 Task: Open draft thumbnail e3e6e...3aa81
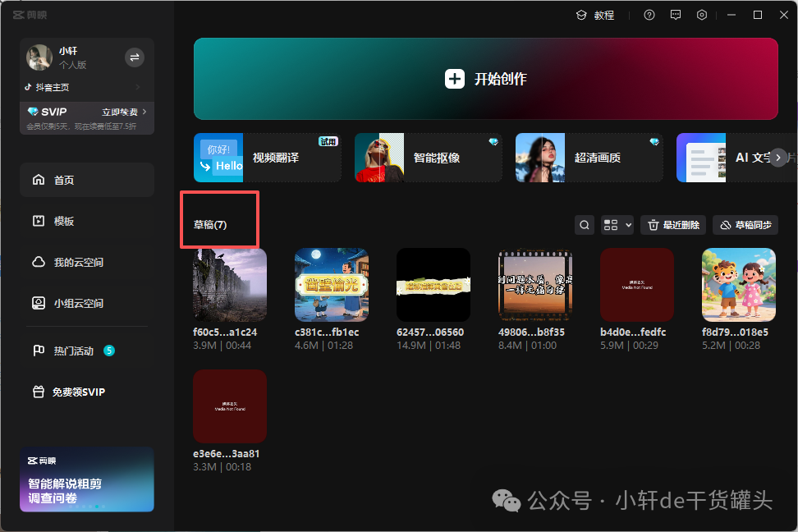point(230,406)
